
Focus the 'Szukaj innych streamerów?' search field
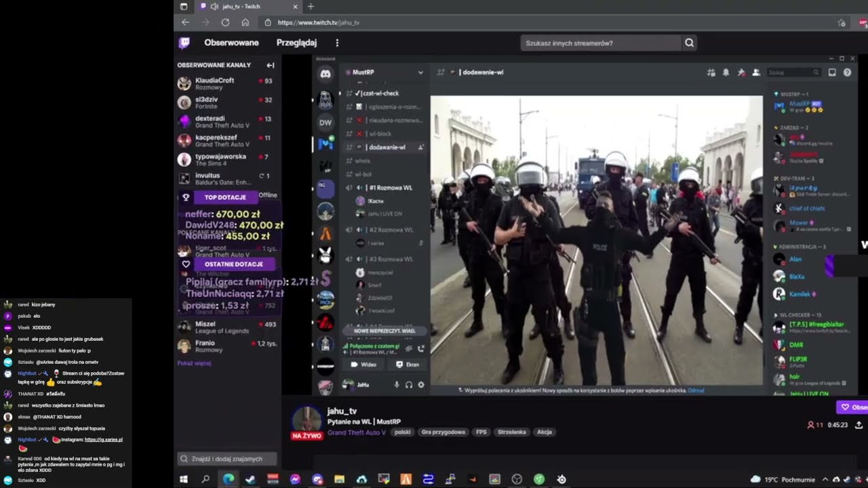tap(600, 43)
